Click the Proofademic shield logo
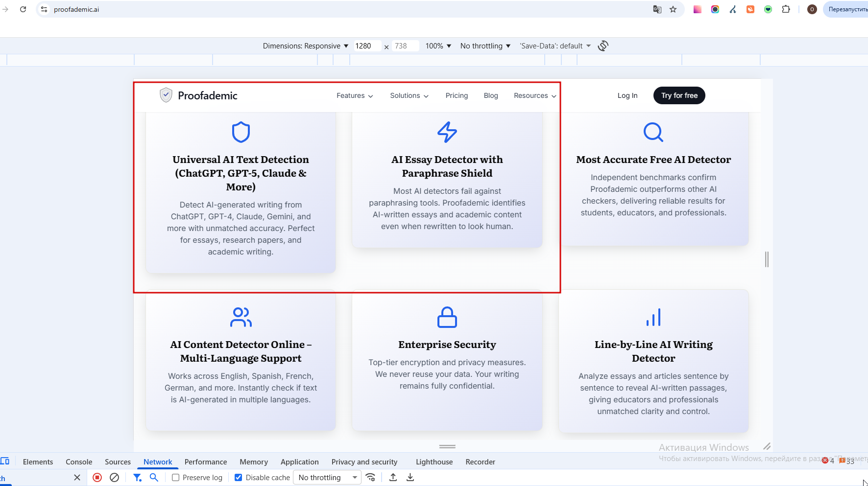The height and width of the screenshot is (486, 868). 166,95
